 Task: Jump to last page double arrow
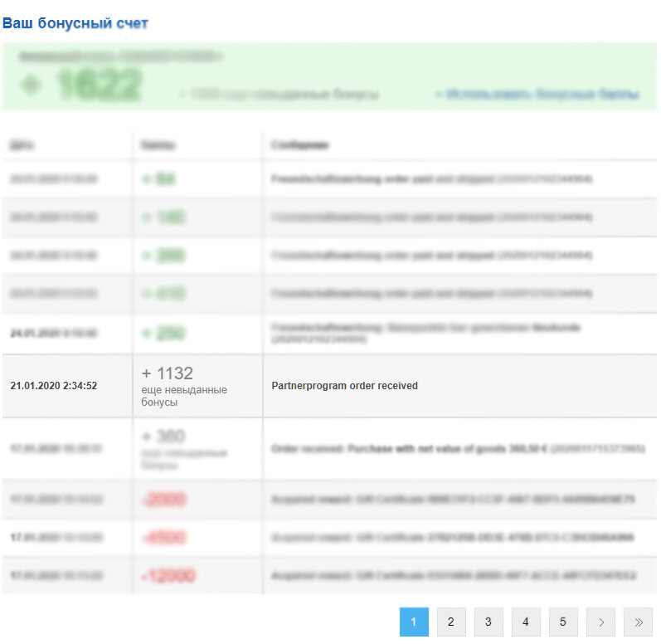click(639, 622)
